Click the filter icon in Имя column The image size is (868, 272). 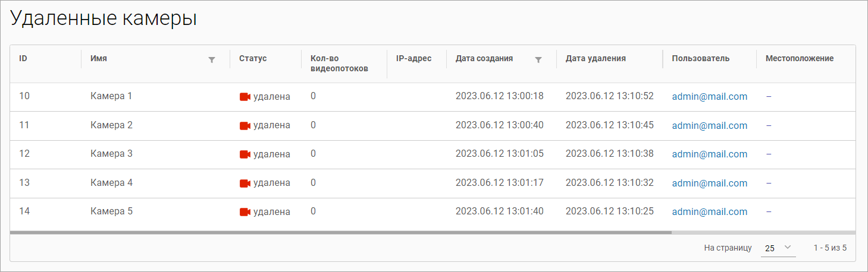[x=211, y=59]
